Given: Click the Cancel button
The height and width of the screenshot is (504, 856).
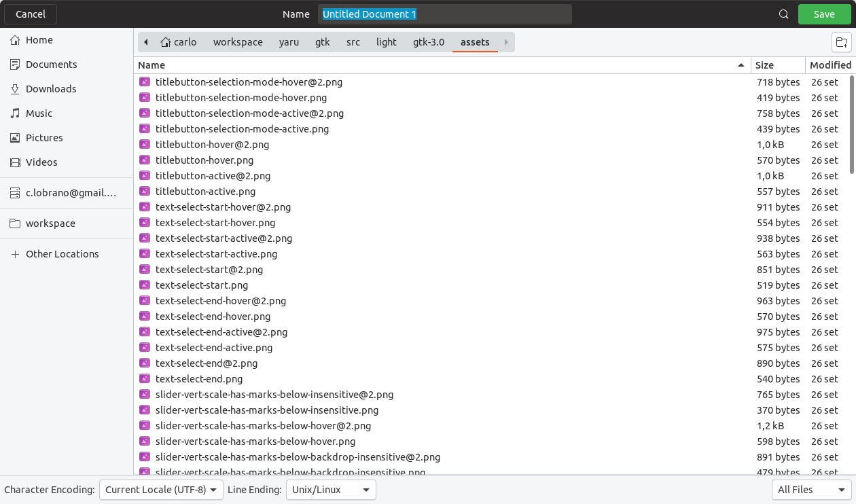Looking at the screenshot, I should click(x=31, y=14).
